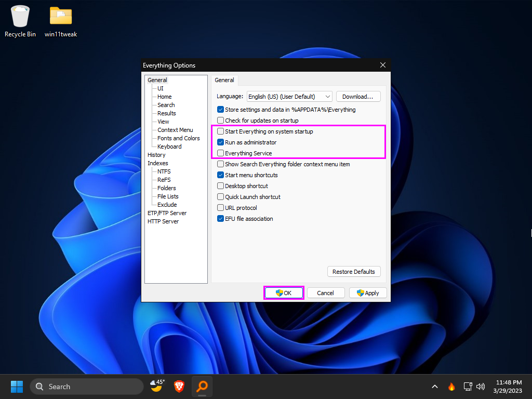The height and width of the screenshot is (399, 532).
Task: Click Everything search taskbar icon
Action: click(x=202, y=387)
